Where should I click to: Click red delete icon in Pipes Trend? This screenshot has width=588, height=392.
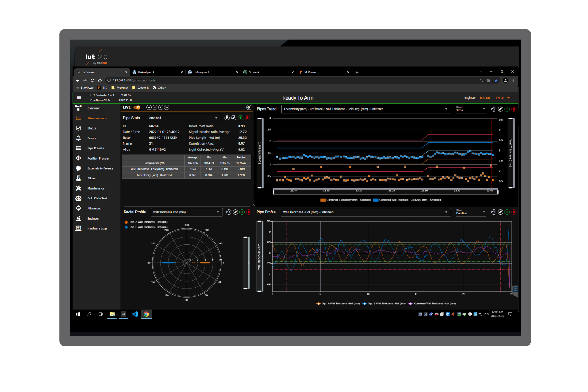click(514, 109)
